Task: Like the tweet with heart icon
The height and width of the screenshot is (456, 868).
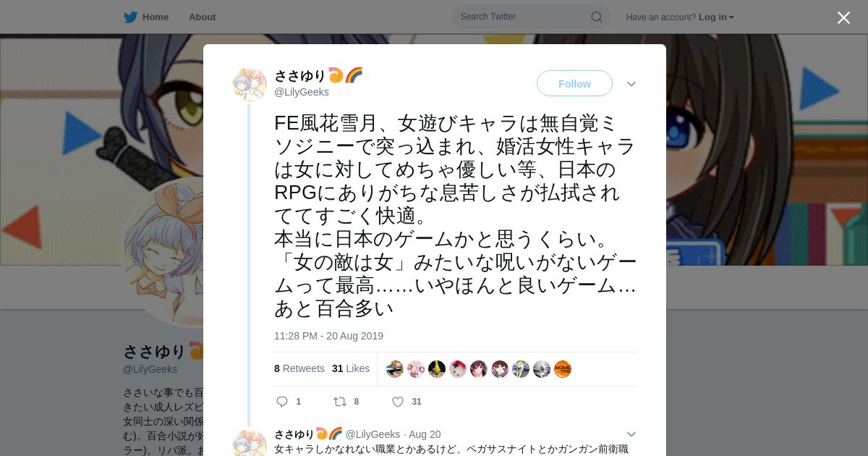Action: coord(398,402)
